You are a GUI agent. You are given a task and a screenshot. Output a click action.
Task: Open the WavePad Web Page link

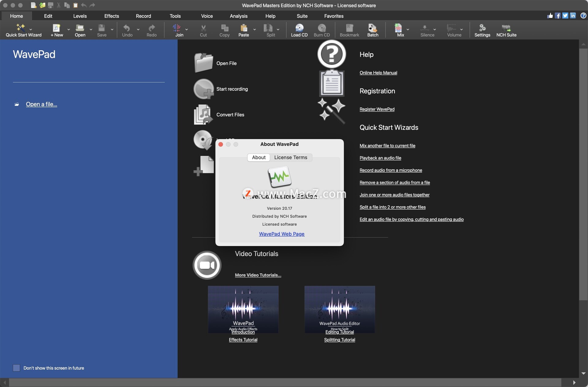pyautogui.click(x=282, y=234)
